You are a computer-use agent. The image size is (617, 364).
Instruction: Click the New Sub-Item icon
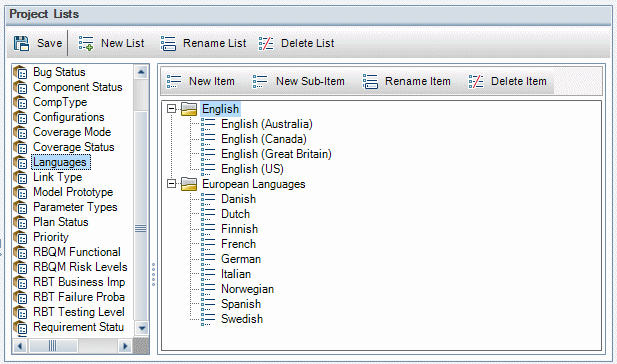tap(260, 81)
